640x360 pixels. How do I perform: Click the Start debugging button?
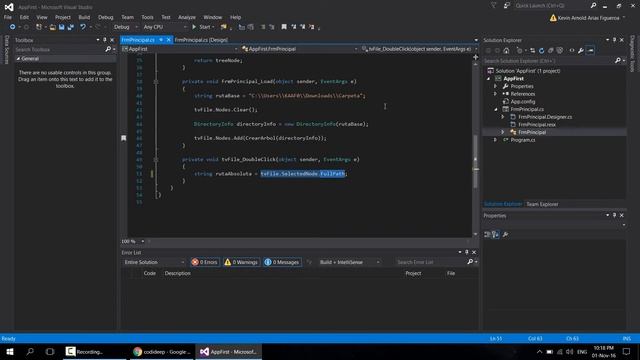(x=202, y=27)
